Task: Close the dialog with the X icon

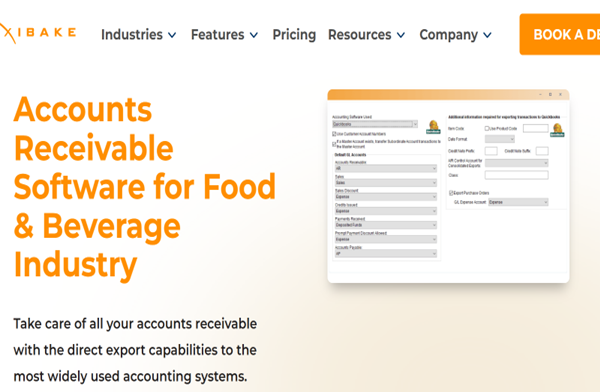Action: pos(560,95)
